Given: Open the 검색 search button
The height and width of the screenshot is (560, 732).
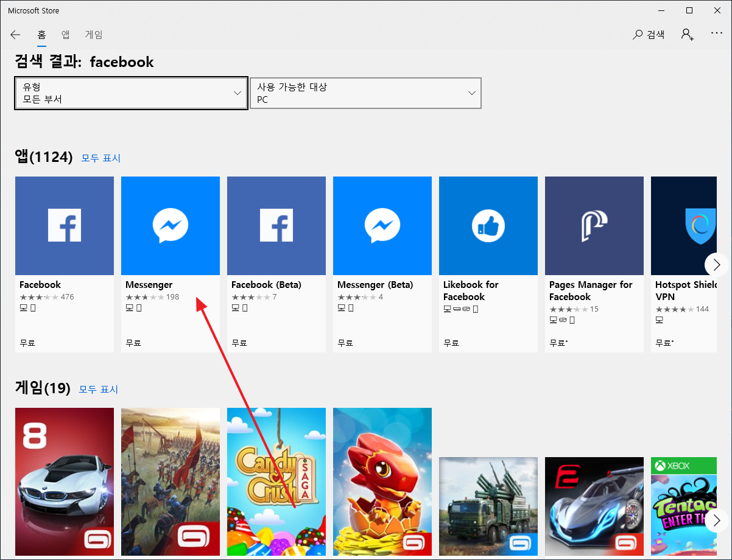Looking at the screenshot, I should pos(649,35).
